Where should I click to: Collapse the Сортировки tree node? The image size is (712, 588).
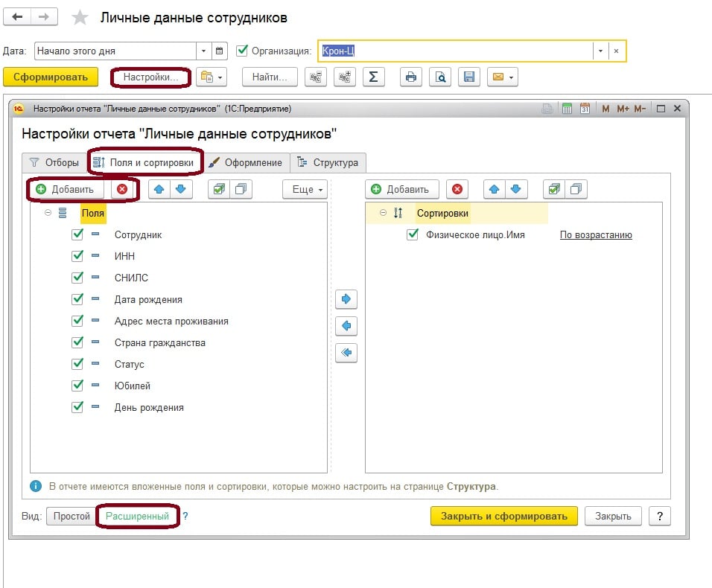(x=383, y=213)
